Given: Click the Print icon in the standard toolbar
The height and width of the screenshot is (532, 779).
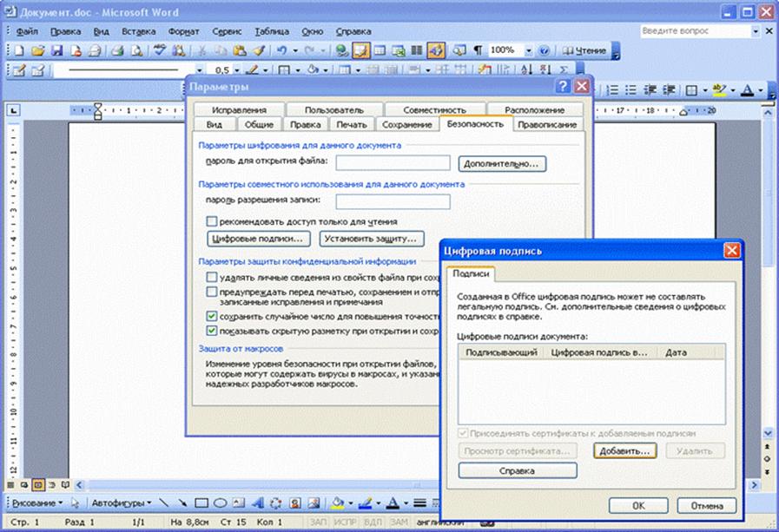Looking at the screenshot, I should pyautogui.click(x=117, y=50).
